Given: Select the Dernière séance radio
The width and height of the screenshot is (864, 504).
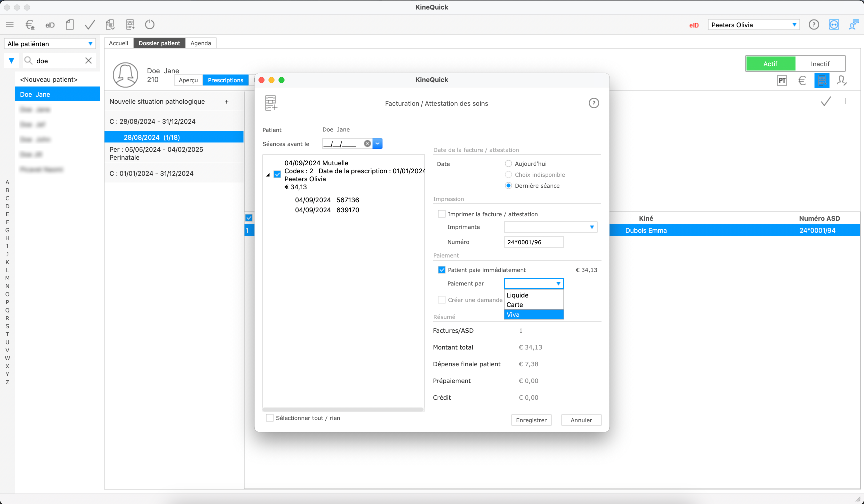Looking at the screenshot, I should pyautogui.click(x=508, y=185).
